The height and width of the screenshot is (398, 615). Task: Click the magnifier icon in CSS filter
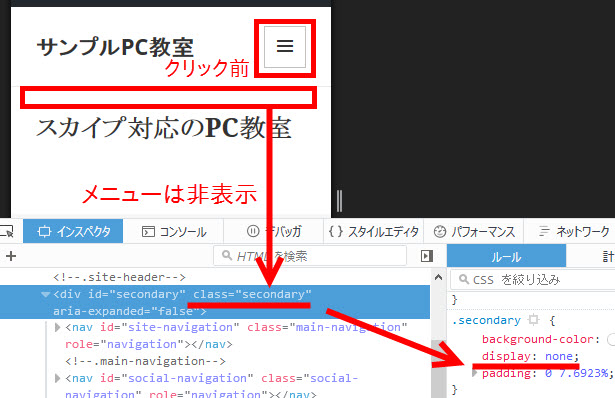click(x=464, y=279)
